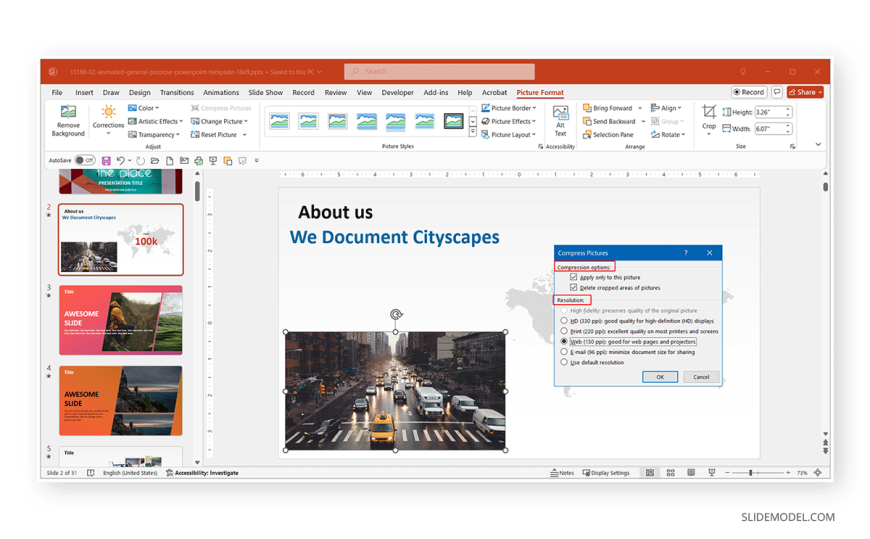
Task: Switch to the Design tab
Action: [140, 93]
